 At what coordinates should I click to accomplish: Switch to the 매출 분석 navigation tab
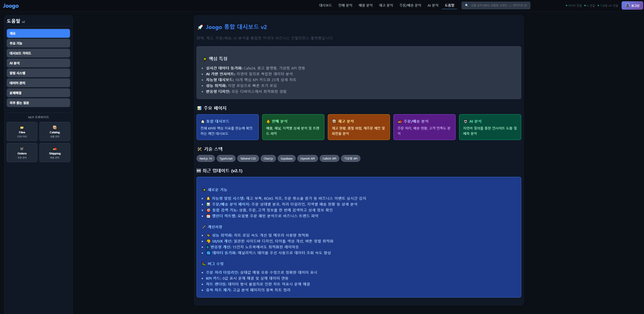pos(366,5)
